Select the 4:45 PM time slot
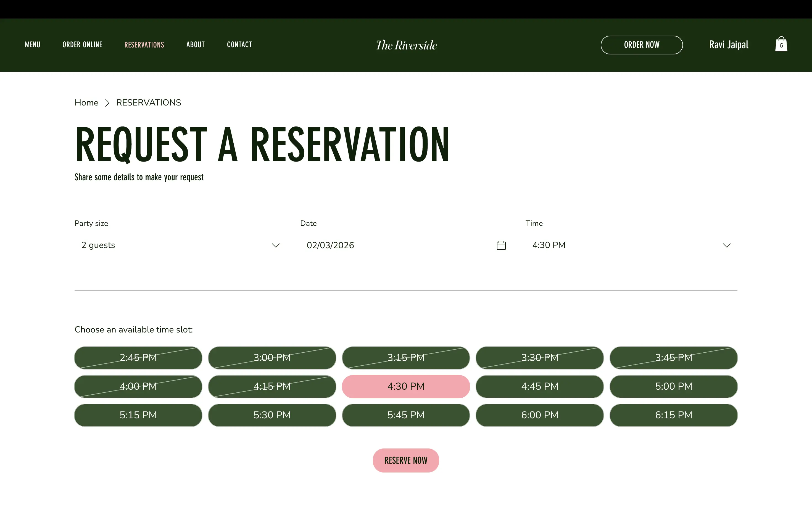Image resolution: width=812 pixels, height=528 pixels. (x=539, y=386)
